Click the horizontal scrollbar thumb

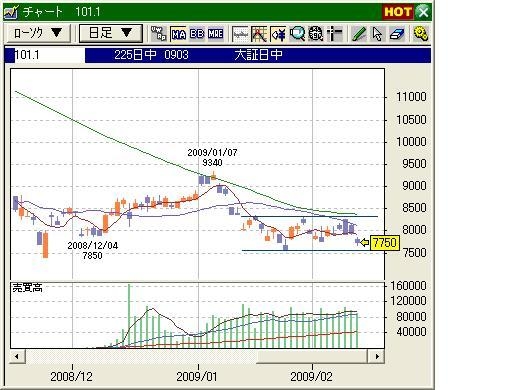(312, 356)
